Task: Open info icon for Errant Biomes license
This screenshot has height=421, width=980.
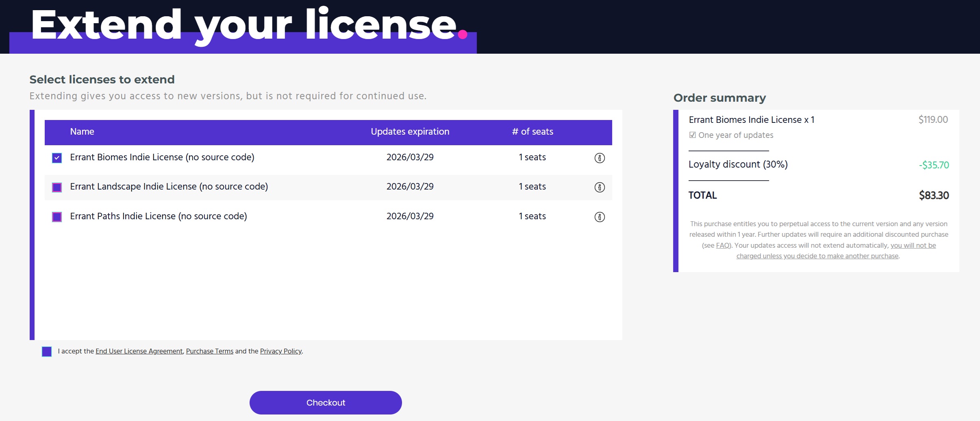Action: tap(600, 158)
